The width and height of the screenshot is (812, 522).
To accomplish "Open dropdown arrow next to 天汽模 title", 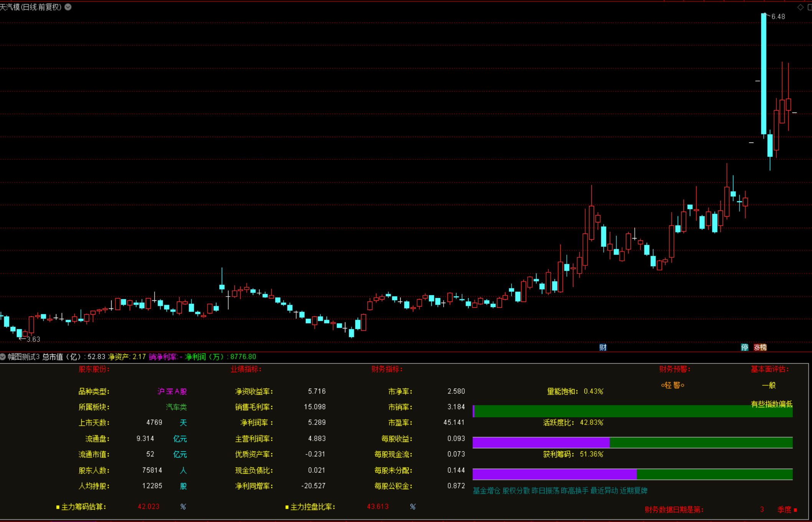I will click(x=68, y=7).
